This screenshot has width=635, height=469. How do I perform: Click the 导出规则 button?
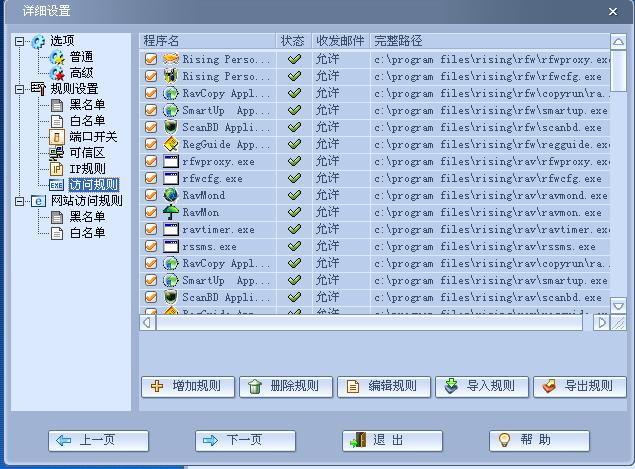point(580,387)
